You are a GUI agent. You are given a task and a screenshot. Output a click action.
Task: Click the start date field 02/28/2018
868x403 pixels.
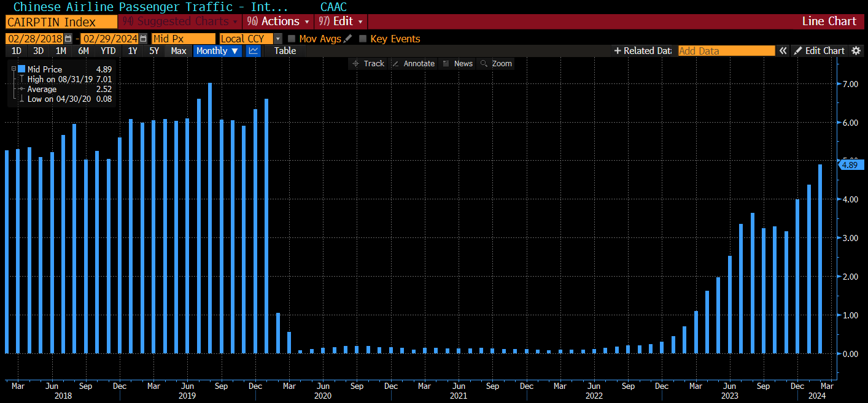coord(35,39)
